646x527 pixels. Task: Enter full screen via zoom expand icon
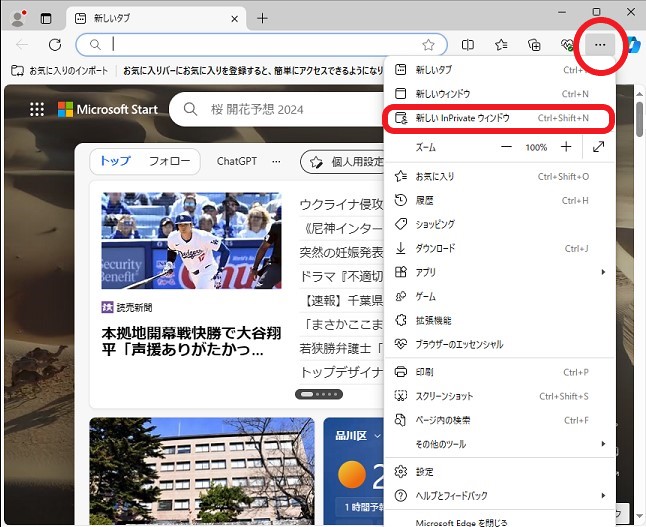pos(598,147)
